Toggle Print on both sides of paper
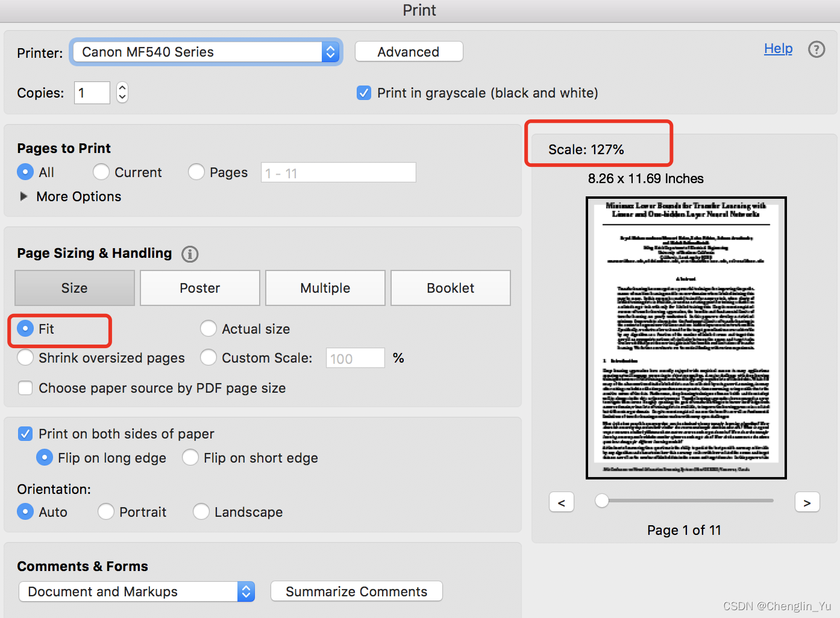Image resolution: width=840 pixels, height=618 pixels. [25, 434]
